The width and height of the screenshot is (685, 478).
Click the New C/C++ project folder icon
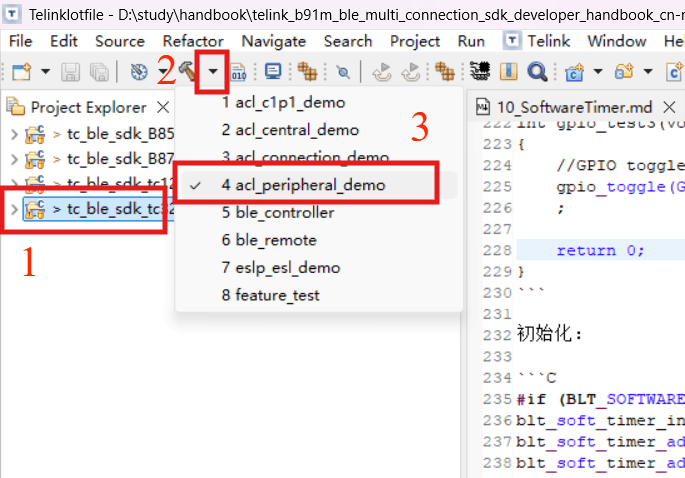click(574, 72)
